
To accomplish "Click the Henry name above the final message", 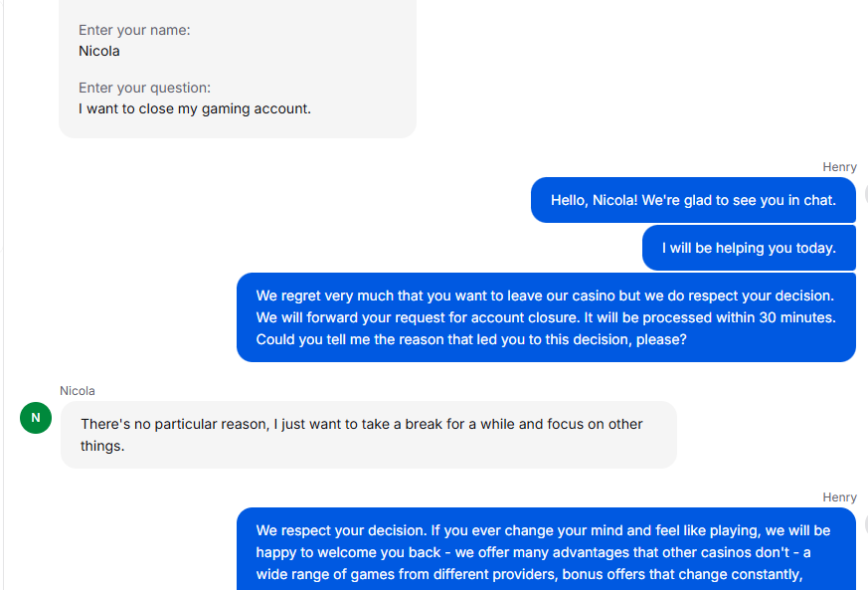I will (839, 497).
